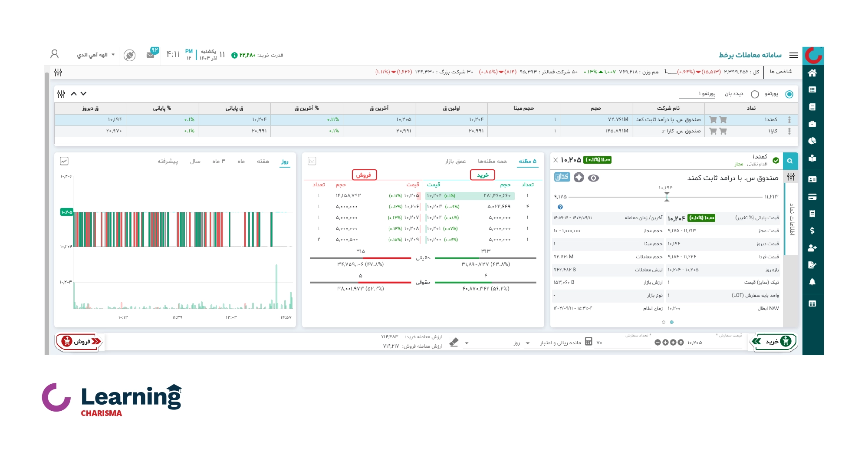Open the pie chart icon in the sidebar

pyautogui.click(x=812, y=141)
